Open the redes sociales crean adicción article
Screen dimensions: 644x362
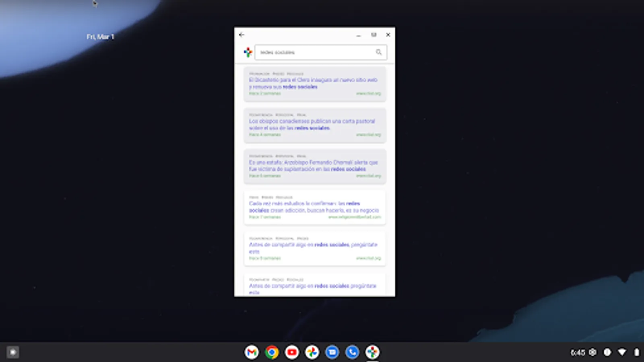coord(314,207)
